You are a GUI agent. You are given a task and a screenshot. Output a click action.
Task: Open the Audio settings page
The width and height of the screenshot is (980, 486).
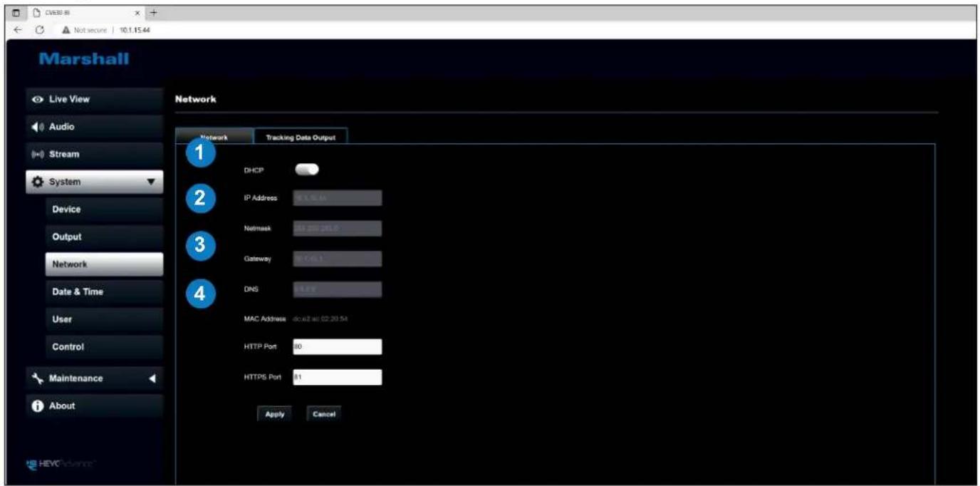point(95,127)
